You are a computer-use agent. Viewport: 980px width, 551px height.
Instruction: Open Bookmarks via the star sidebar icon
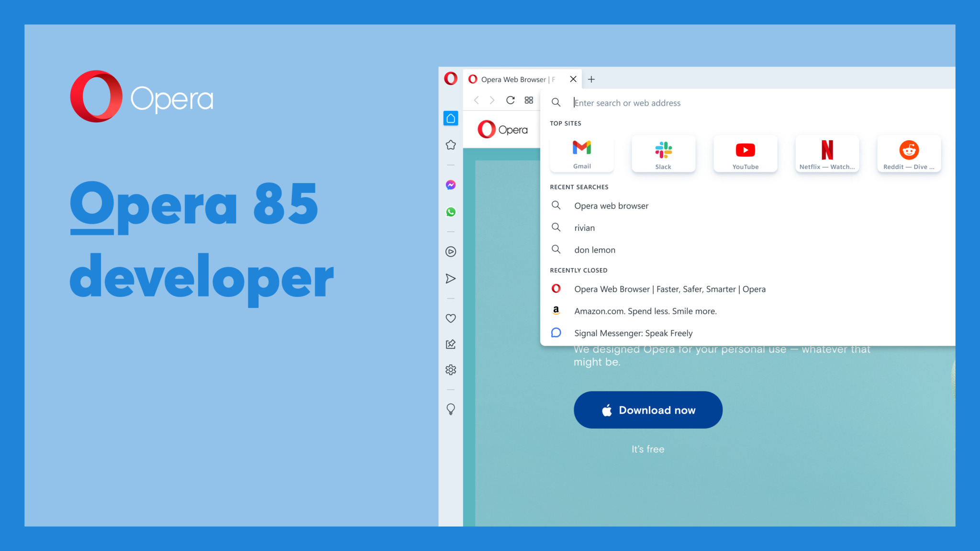[x=450, y=144]
